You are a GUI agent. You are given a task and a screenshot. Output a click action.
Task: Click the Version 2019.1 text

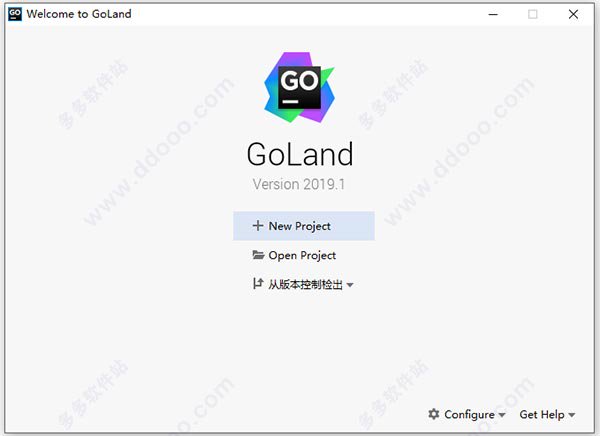pos(299,185)
